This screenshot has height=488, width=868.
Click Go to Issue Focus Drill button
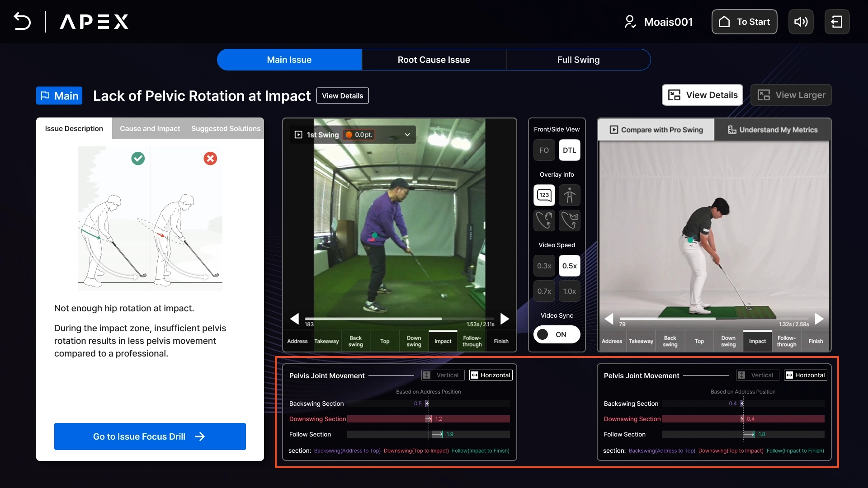point(150,436)
